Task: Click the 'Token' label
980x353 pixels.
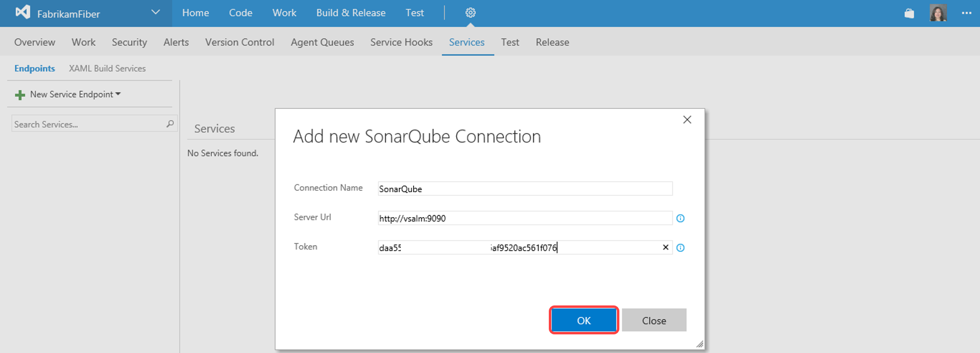Action: click(x=305, y=247)
